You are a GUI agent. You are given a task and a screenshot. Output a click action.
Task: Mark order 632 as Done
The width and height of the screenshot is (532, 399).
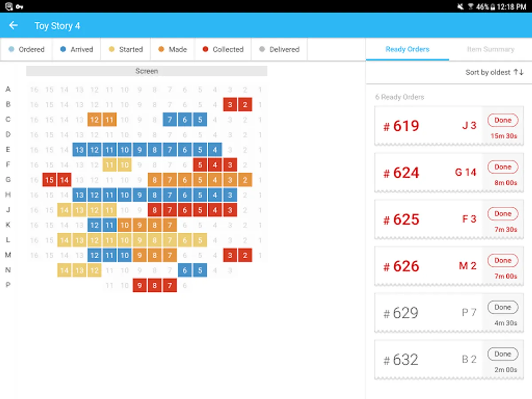503,354
